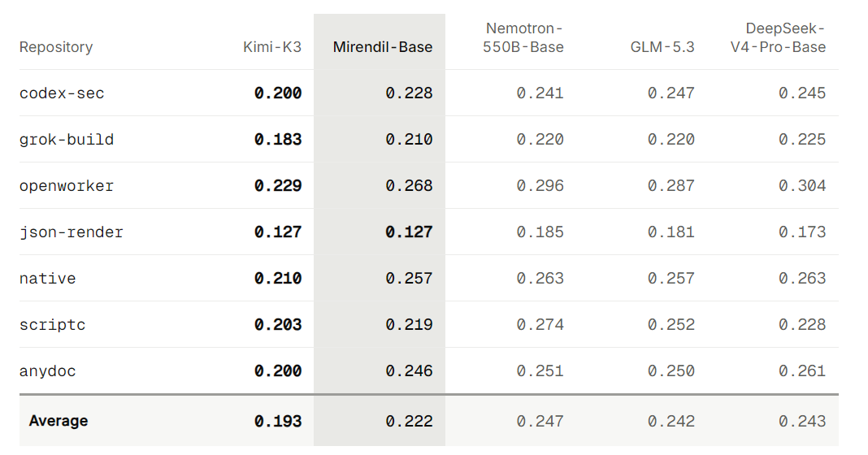868x455 pixels.
Task: Click Kimi-K3 average value 0.193
Action: pos(278,421)
